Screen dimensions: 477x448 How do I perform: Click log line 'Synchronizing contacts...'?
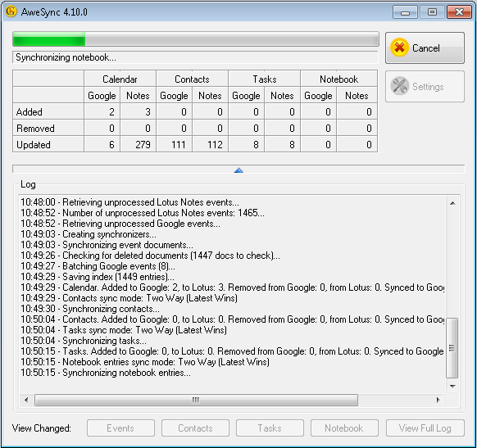click(90, 309)
